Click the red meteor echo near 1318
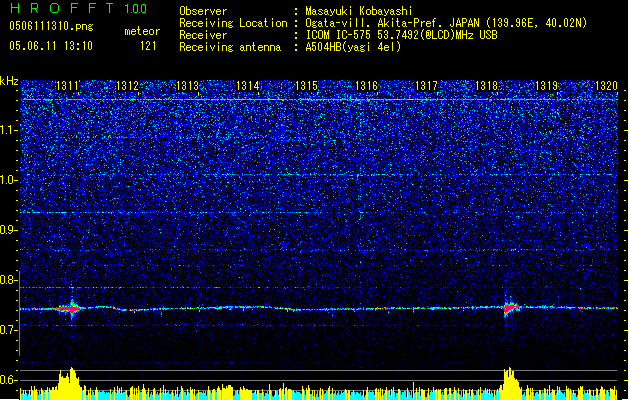 coord(510,308)
